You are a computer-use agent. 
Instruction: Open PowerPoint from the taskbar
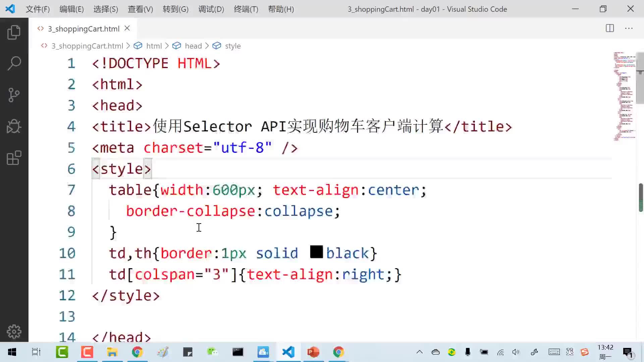click(x=313, y=352)
